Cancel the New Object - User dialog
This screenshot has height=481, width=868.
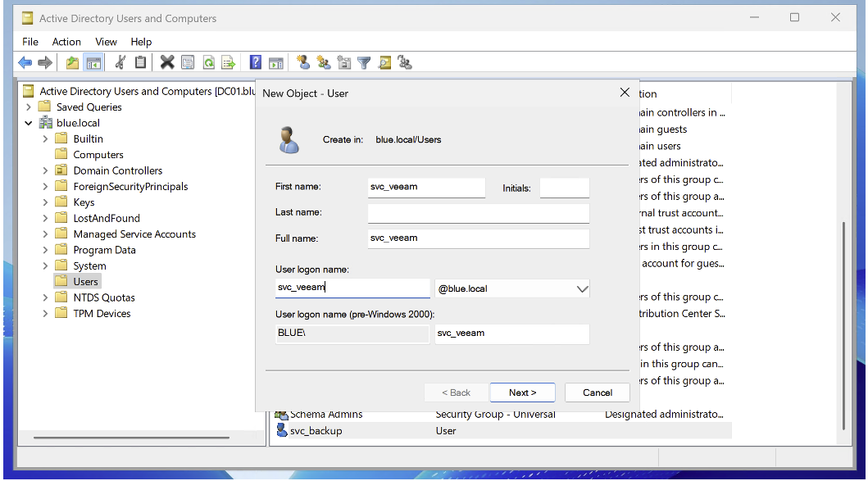[x=597, y=393]
